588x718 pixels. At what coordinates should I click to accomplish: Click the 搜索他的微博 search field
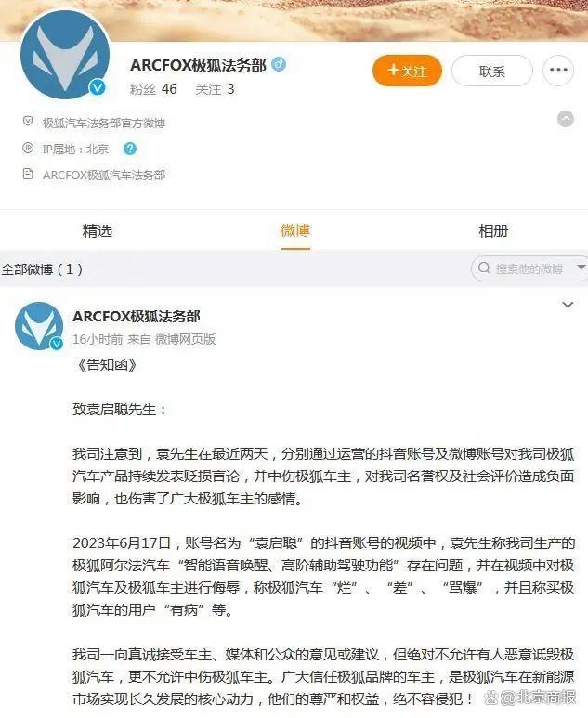(522, 268)
